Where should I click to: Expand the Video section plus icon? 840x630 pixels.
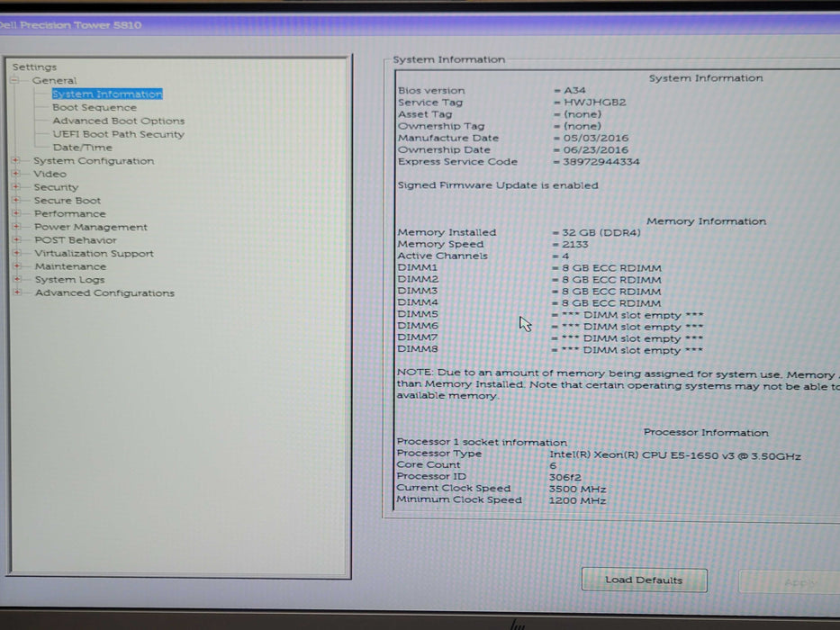click(15, 174)
